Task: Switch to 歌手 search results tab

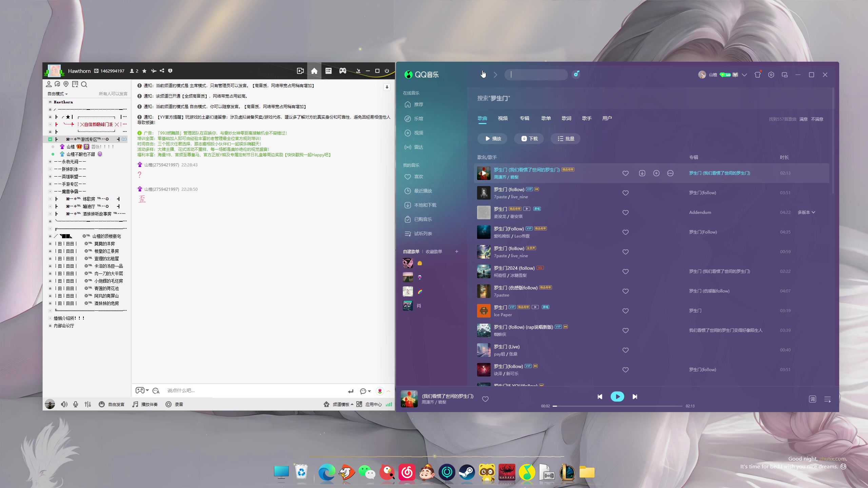Action: click(587, 118)
